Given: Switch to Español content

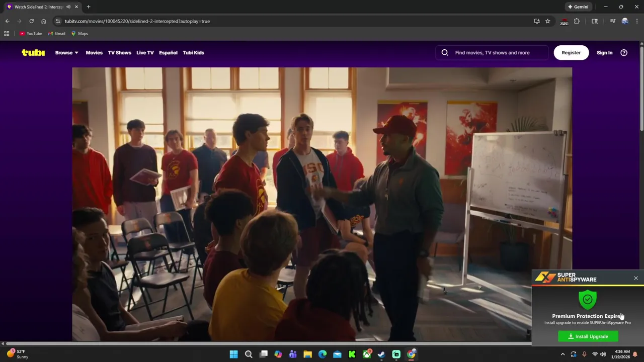Looking at the screenshot, I should tap(168, 52).
